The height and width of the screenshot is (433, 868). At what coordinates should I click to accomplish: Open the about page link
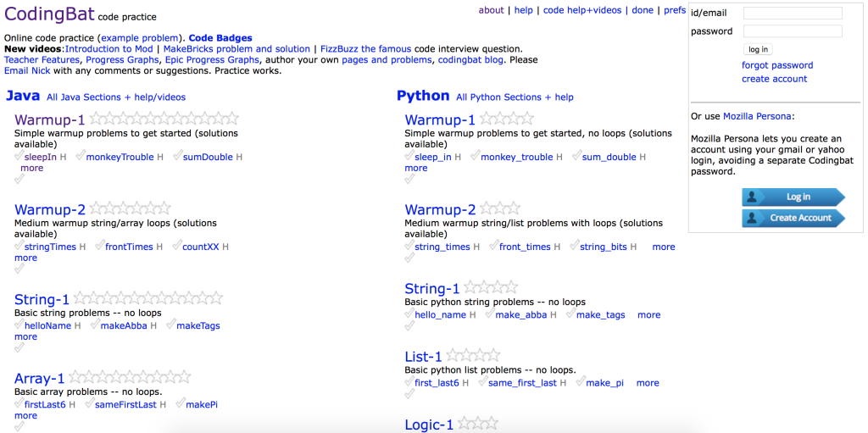point(491,10)
